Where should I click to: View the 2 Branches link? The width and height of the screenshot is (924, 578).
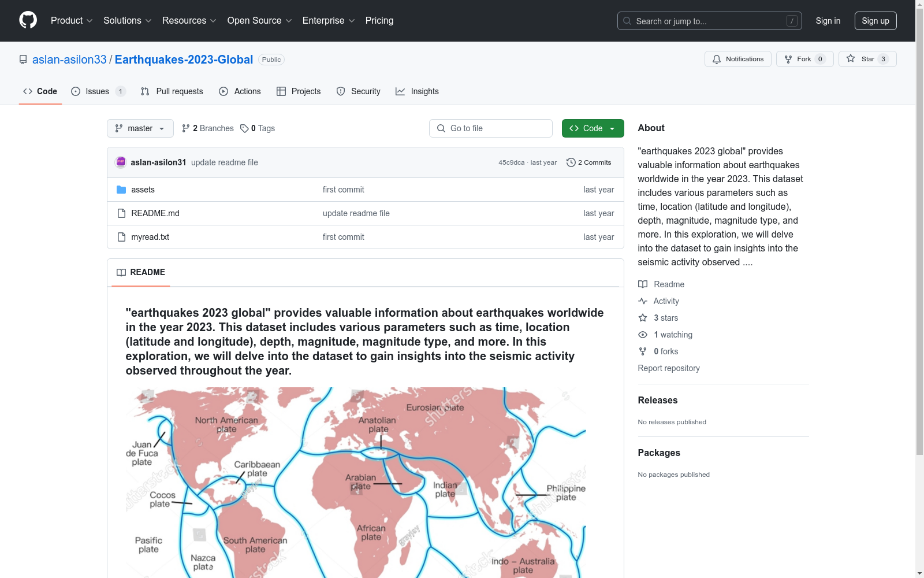[x=208, y=128]
